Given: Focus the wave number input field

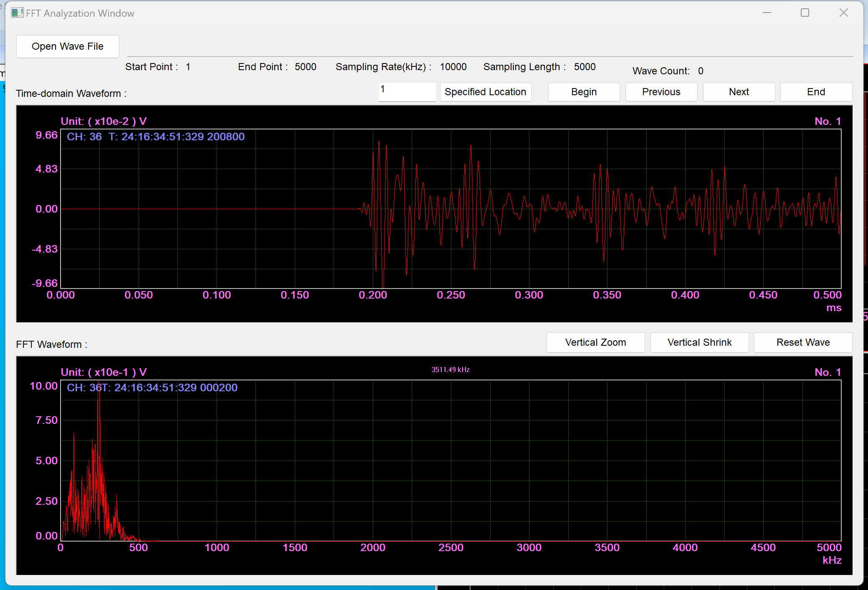Looking at the screenshot, I should (407, 92).
